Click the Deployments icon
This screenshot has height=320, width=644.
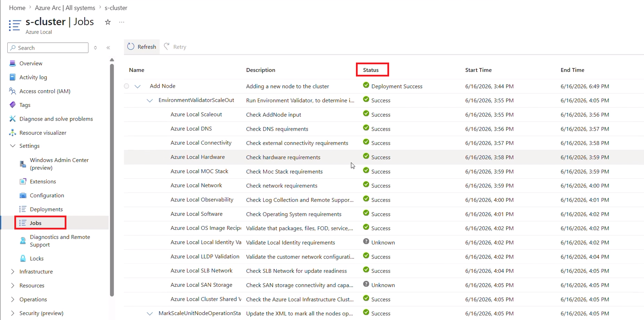23,209
